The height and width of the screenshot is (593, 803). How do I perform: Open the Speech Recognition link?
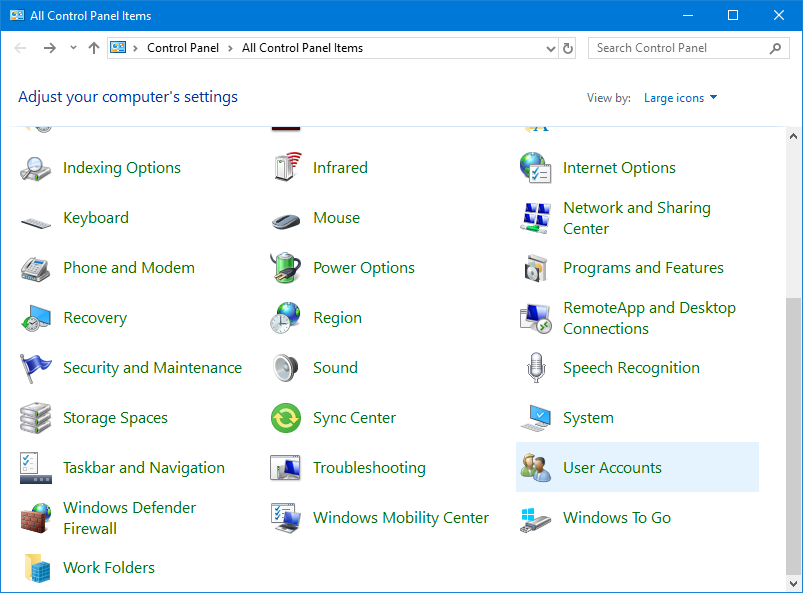(x=631, y=368)
